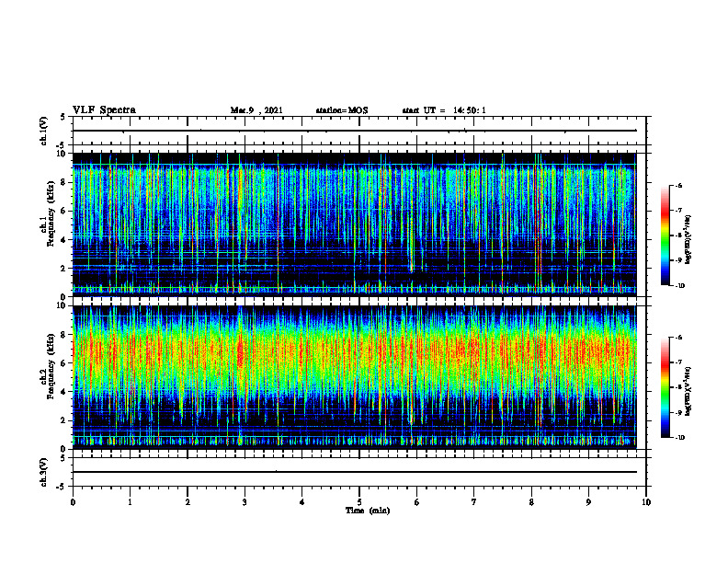Click the time axis tick label "10" at bottom right
Image resolution: width=728 pixels, height=563 pixels.
[x=646, y=502]
